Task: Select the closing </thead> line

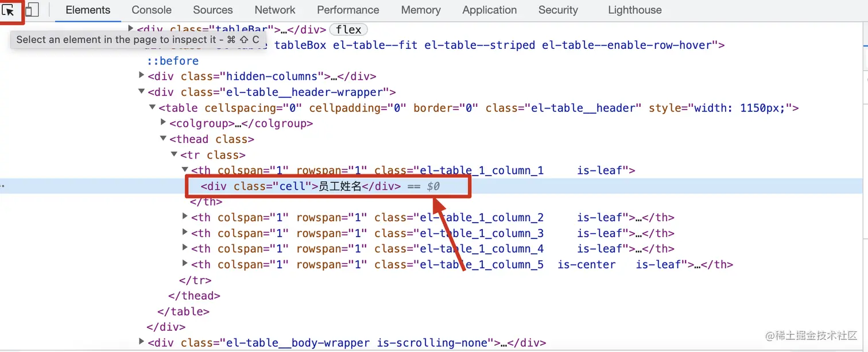Action: 194,296
